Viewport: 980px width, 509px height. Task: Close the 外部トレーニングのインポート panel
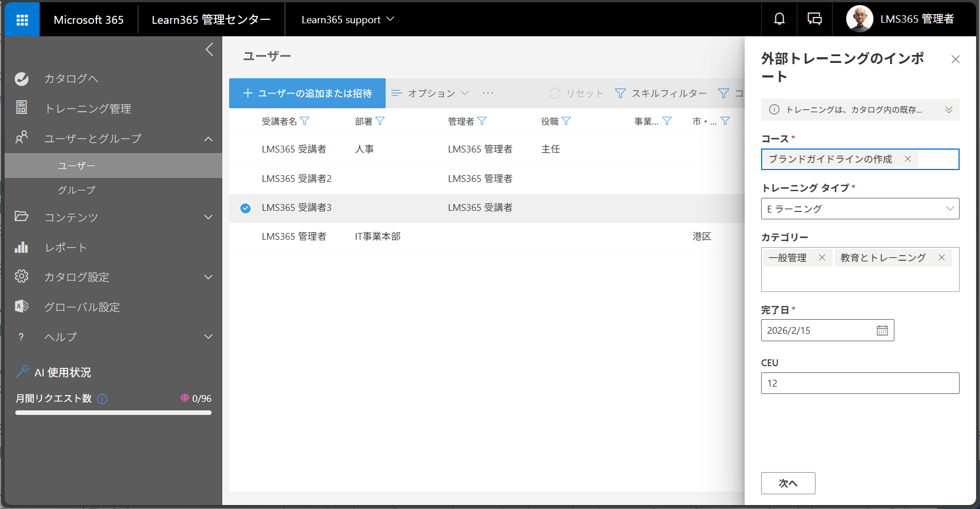pyautogui.click(x=956, y=60)
